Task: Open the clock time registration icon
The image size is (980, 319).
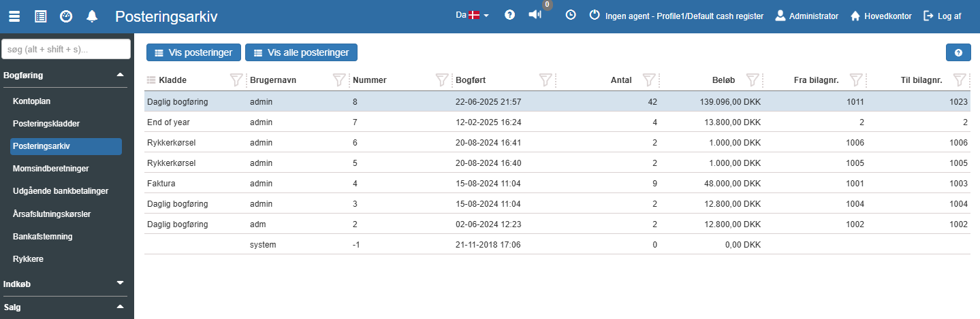Action: (x=571, y=15)
